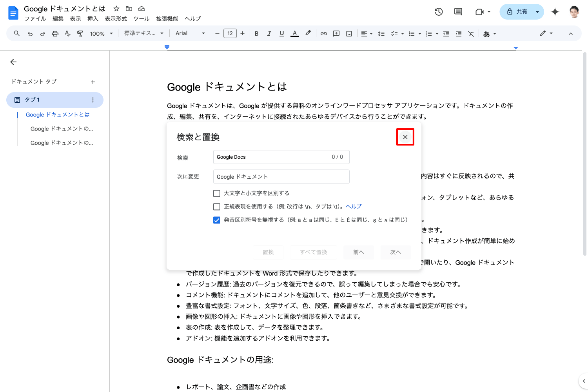
Task: Click the text color button
Action: [x=295, y=34]
